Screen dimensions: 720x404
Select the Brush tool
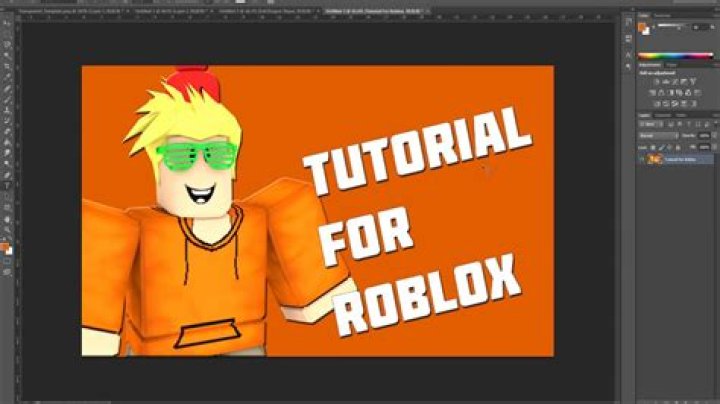(8, 108)
